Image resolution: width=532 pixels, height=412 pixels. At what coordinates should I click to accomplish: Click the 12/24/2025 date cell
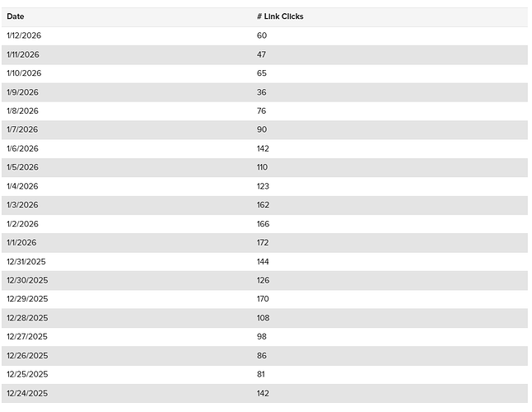[27, 393]
